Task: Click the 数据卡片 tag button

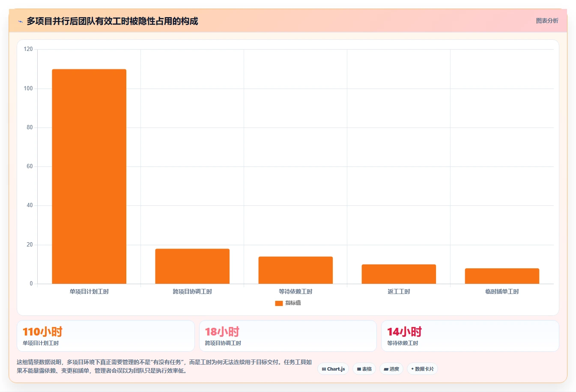Action: click(422, 369)
